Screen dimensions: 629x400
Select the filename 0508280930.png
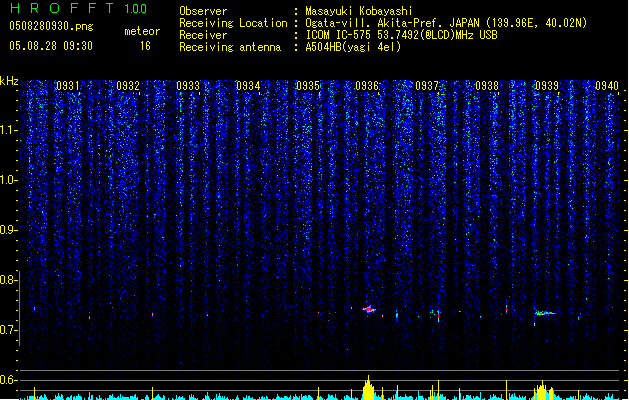[51, 26]
